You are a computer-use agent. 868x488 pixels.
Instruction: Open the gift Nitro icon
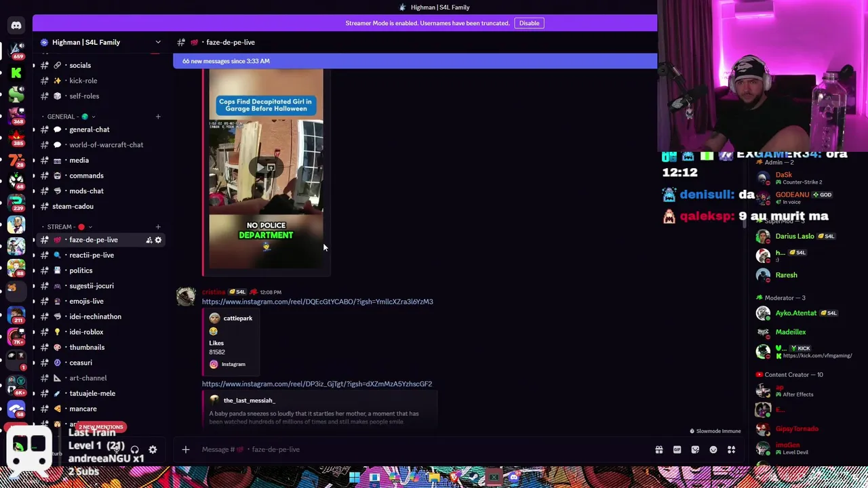click(x=658, y=449)
